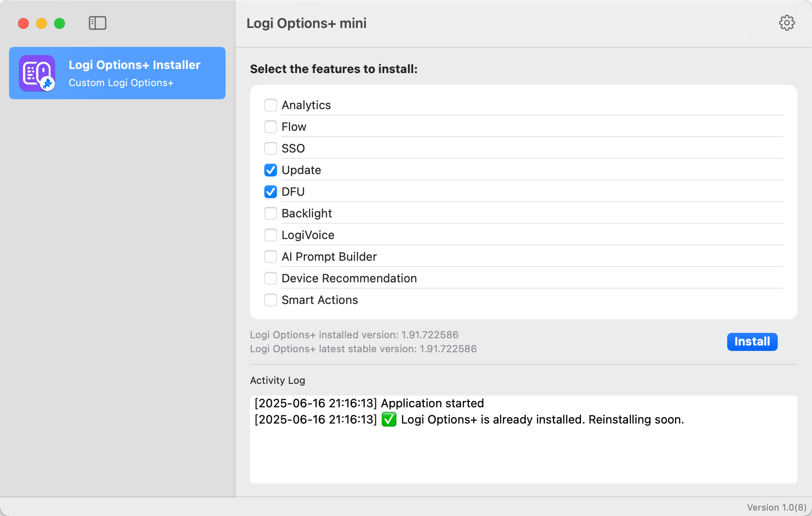The image size is (812, 516).
Task: Enable the Analytics checkbox
Action: pos(271,105)
